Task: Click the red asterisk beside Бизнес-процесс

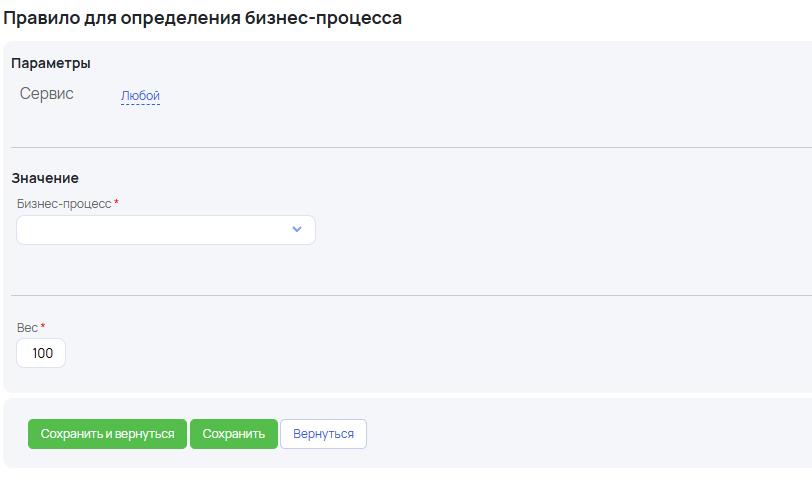Action: [x=116, y=203]
